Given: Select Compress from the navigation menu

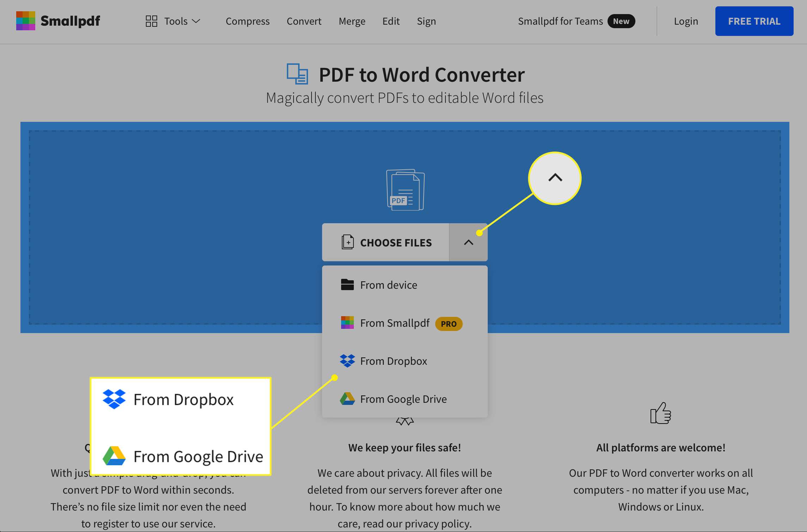Looking at the screenshot, I should point(247,20).
